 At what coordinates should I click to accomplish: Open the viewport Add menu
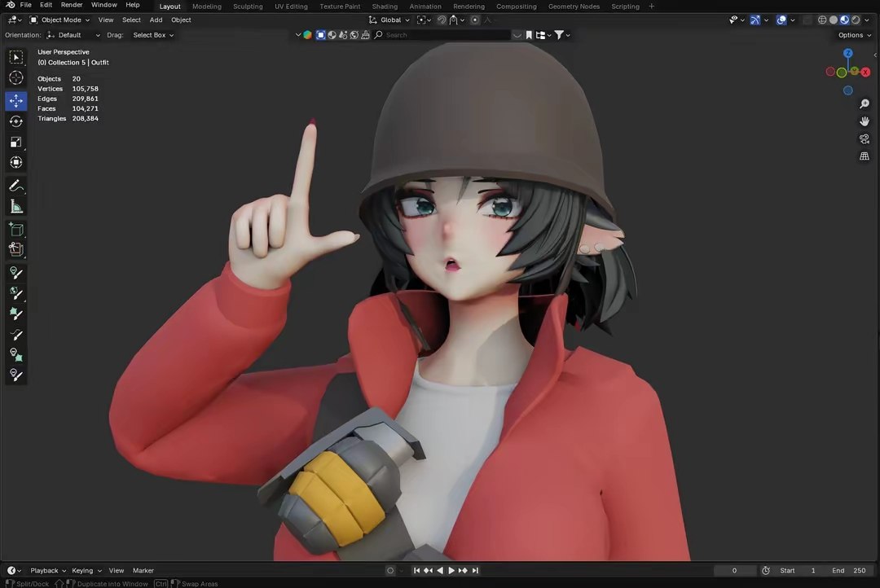pyautogui.click(x=156, y=20)
